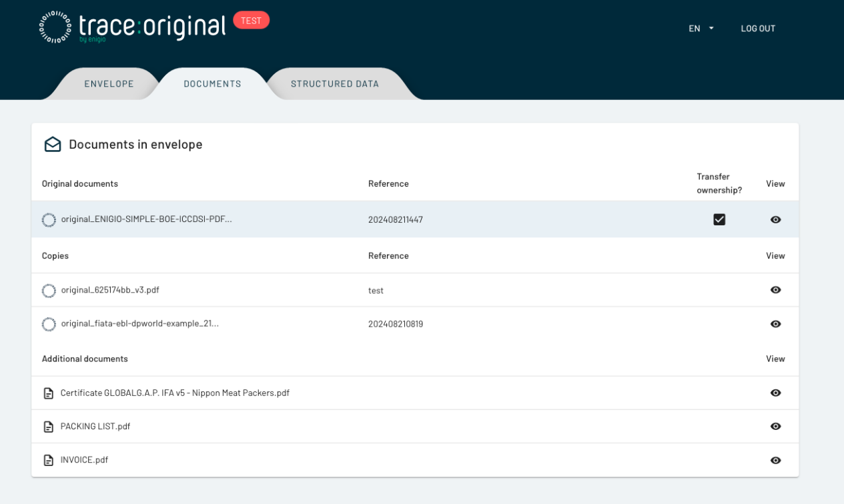Open the EN language dropdown
The image size is (844, 504).
tap(701, 29)
